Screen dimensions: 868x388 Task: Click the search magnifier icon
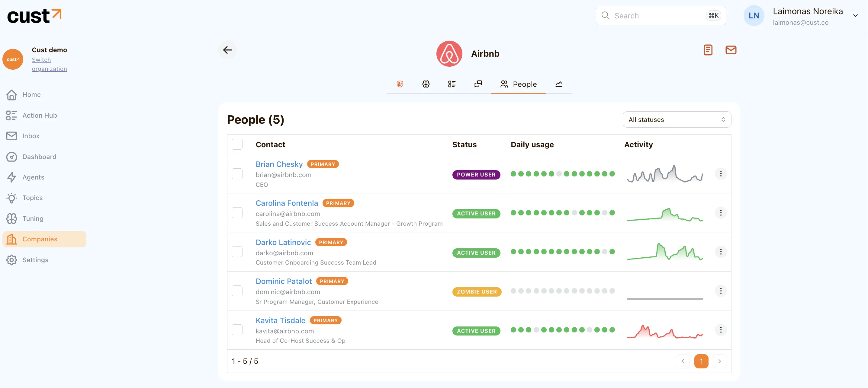click(605, 15)
